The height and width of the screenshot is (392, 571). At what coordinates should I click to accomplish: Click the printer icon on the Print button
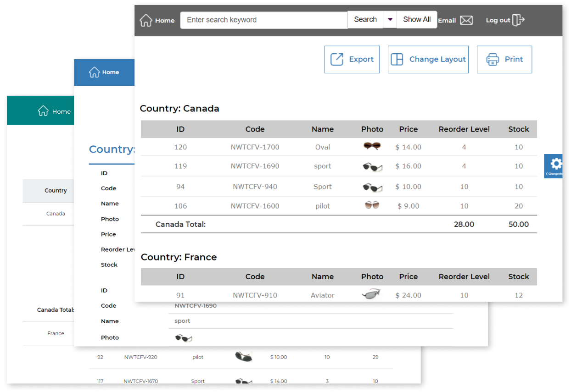(x=493, y=59)
